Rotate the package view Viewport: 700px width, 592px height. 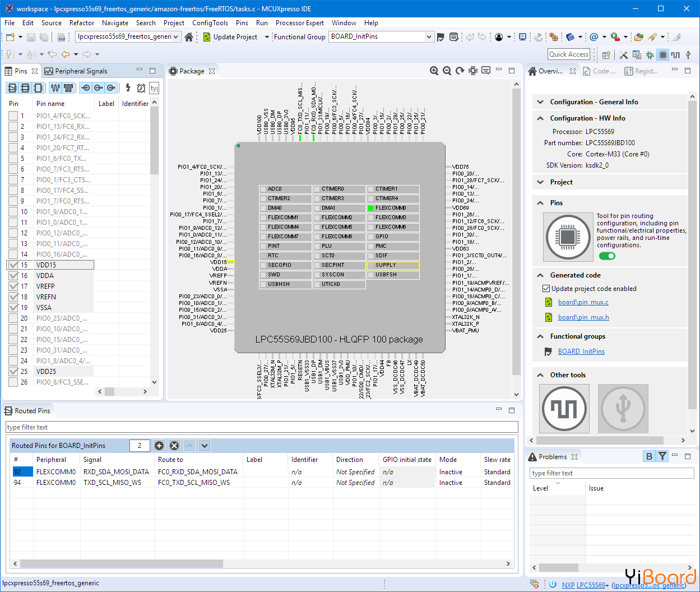[460, 71]
